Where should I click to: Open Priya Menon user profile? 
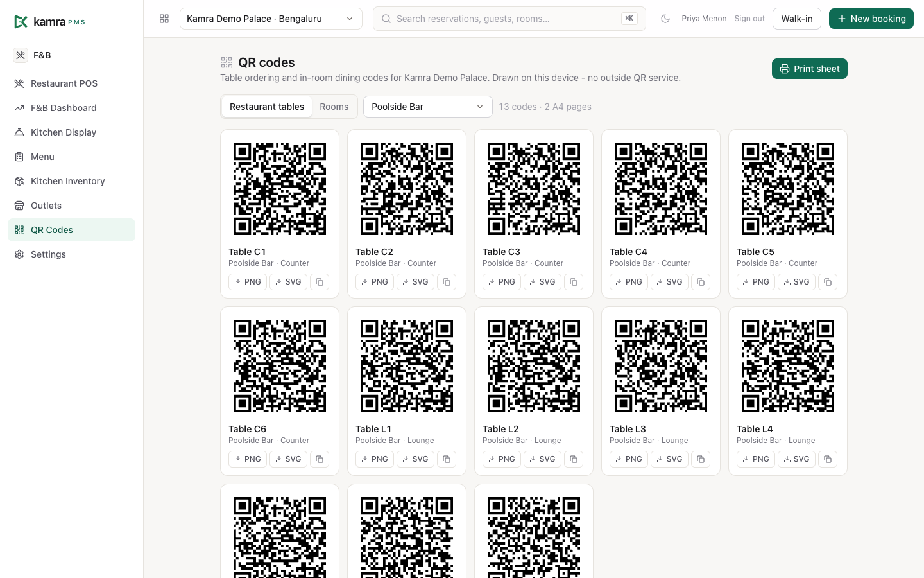click(704, 19)
